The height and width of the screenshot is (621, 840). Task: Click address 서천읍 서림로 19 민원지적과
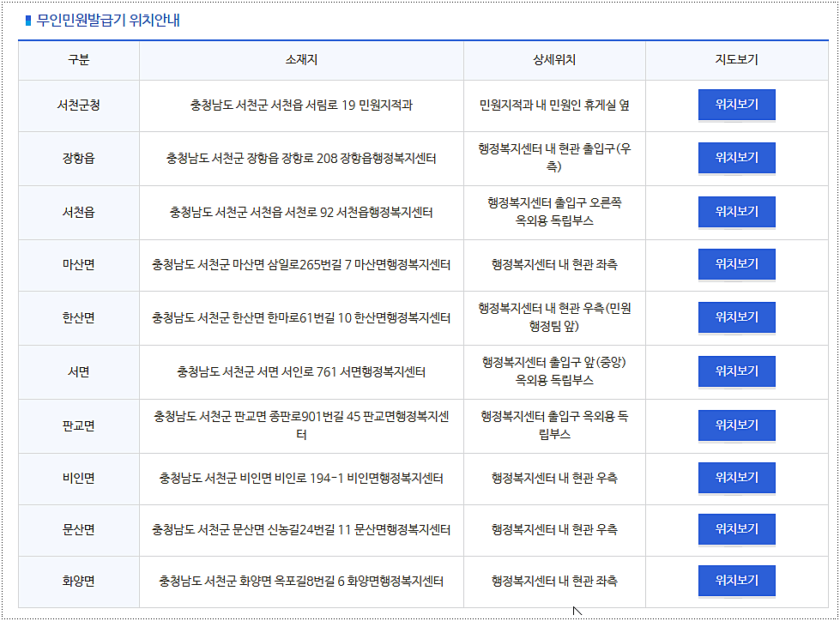coord(301,105)
